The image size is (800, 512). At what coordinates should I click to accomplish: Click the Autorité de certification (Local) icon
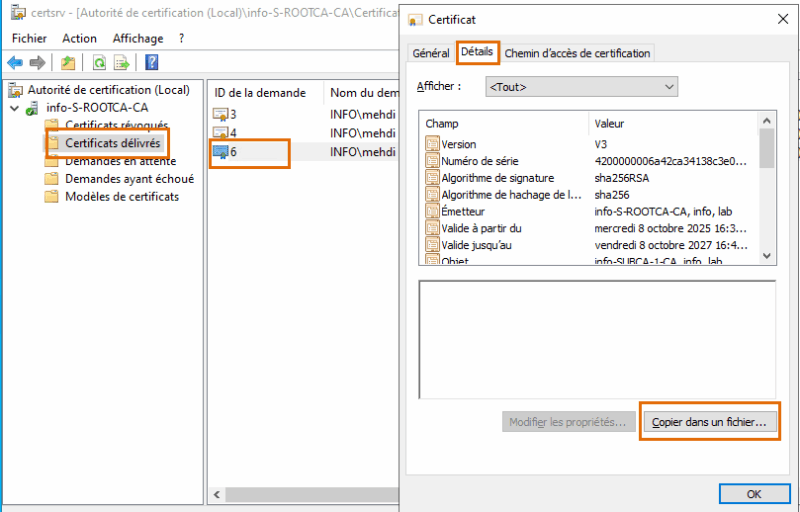[16, 90]
